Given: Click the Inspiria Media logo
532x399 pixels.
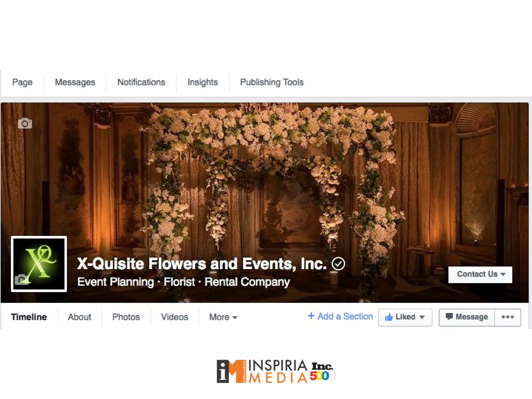Looking at the screenshot, I should click(x=262, y=371).
